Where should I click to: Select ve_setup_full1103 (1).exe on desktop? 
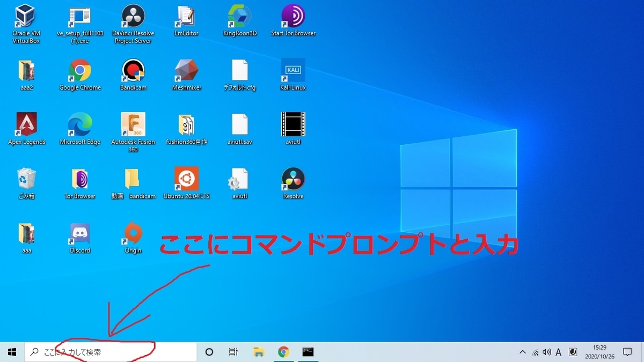click(x=80, y=24)
